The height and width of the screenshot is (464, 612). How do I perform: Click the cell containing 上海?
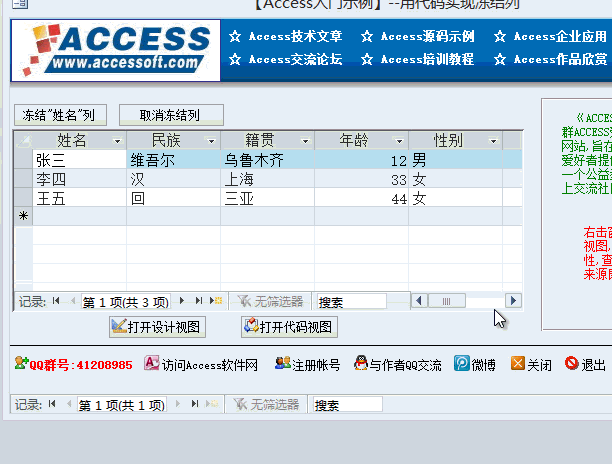pos(268,179)
